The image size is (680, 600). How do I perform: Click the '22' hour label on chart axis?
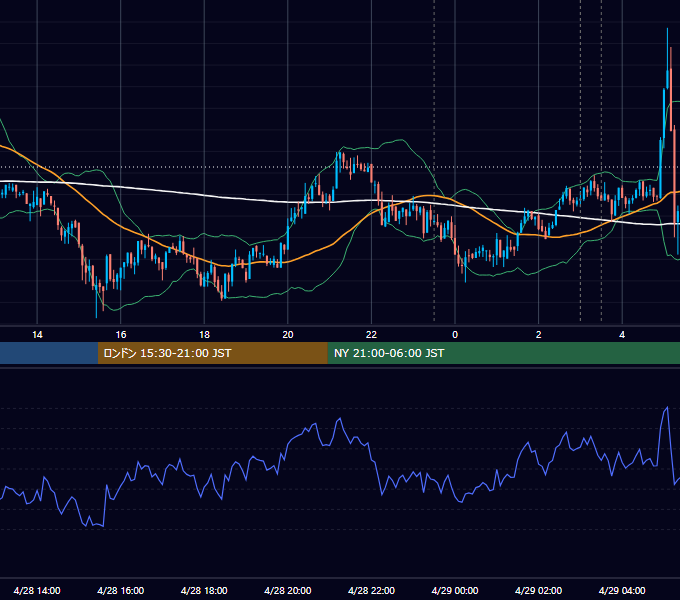[371, 335]
